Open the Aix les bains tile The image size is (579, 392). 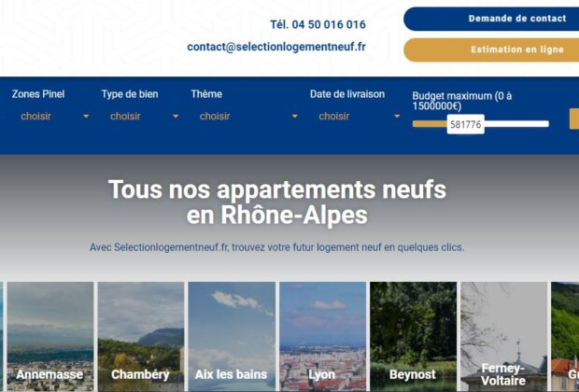(232, 337)
